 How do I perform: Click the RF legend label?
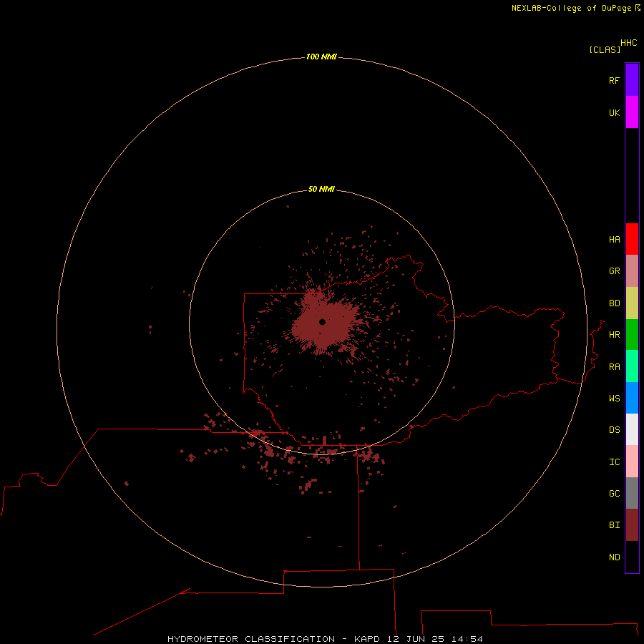tap(615, 80)
